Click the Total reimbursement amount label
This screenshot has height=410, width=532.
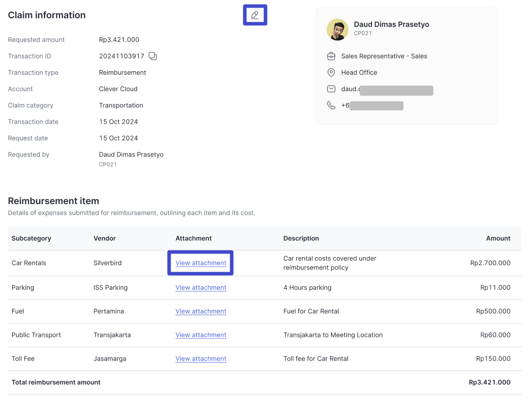tap(56, 383)
